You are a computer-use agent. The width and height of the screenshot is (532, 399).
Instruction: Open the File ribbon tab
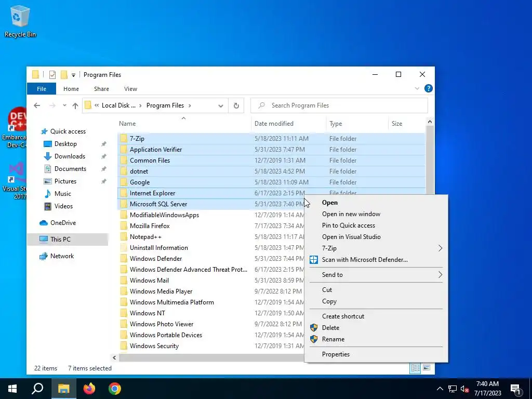pos(42,89)
